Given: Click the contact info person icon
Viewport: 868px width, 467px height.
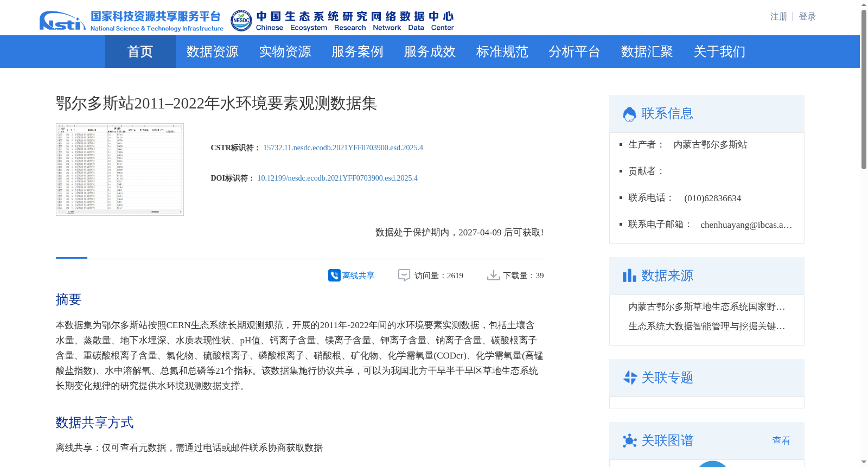Looking at the screenshot, I should [x=629, y=114].
